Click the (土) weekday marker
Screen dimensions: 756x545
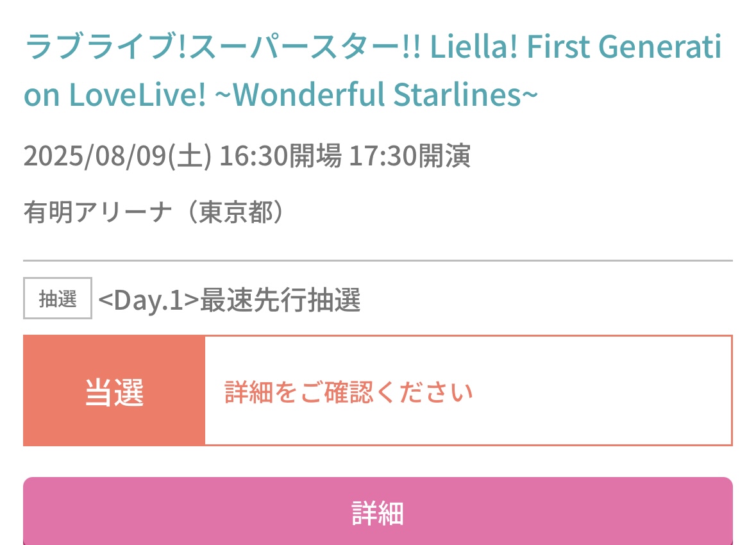pos(189,156)
